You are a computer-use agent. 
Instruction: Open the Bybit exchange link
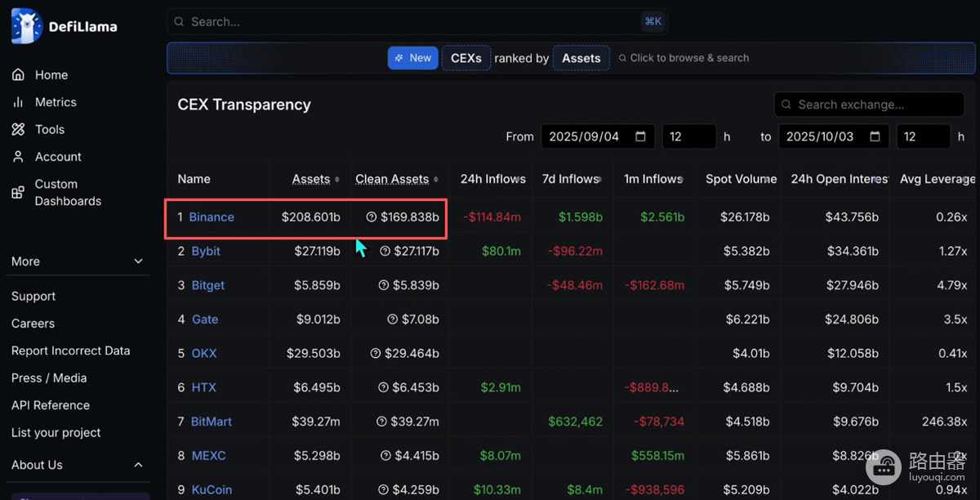206,252
